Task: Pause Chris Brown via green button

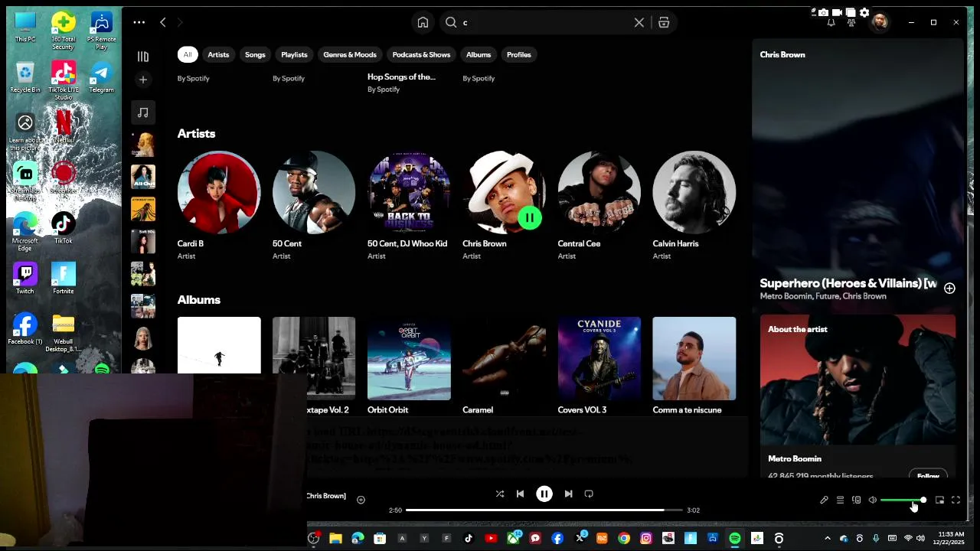Action: [530, 218]
